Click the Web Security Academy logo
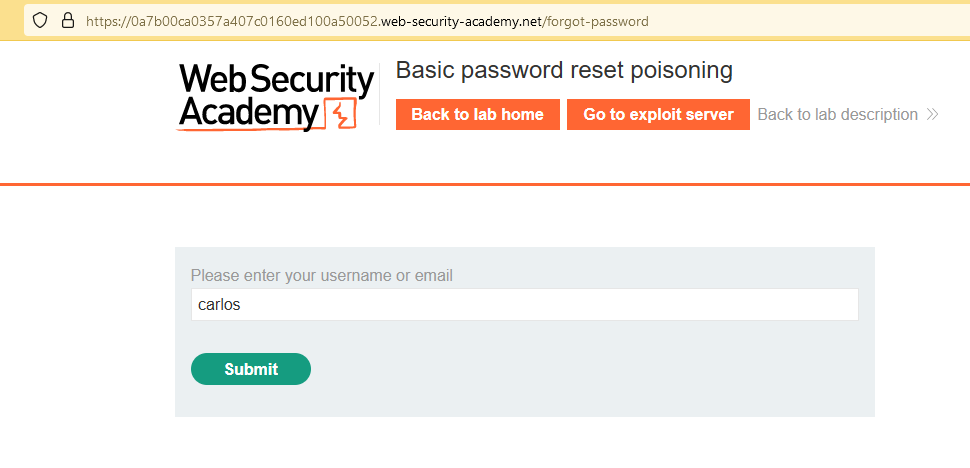The image size is (970, 468). [x=276, y=96]
